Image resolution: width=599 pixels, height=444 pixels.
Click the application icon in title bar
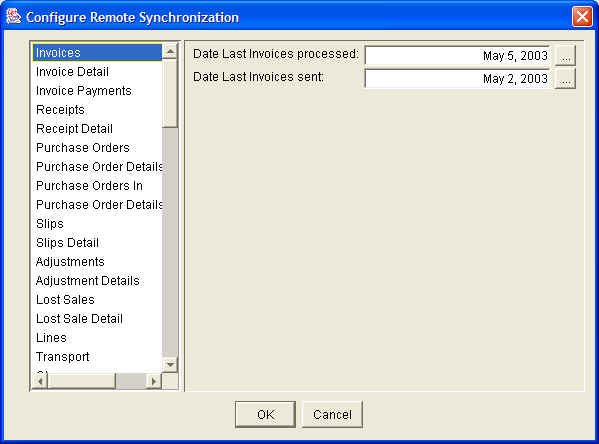coord(13,16)
